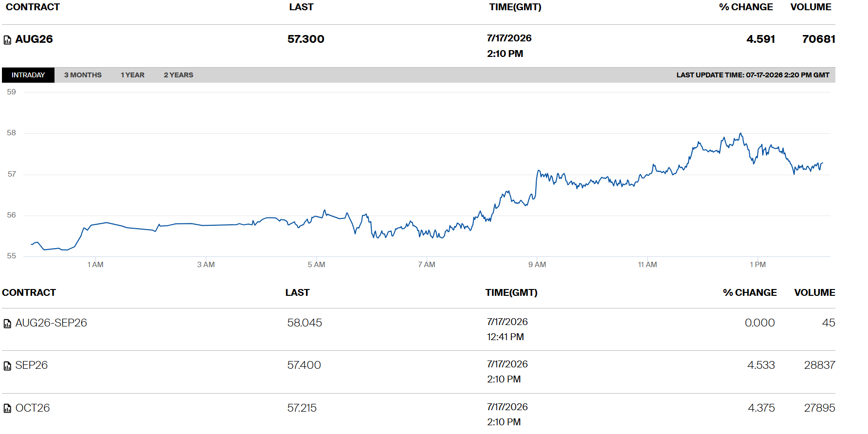Click the % CHANGE header in top table
Screen dimensions: 868x434
(x=746, y=7)
